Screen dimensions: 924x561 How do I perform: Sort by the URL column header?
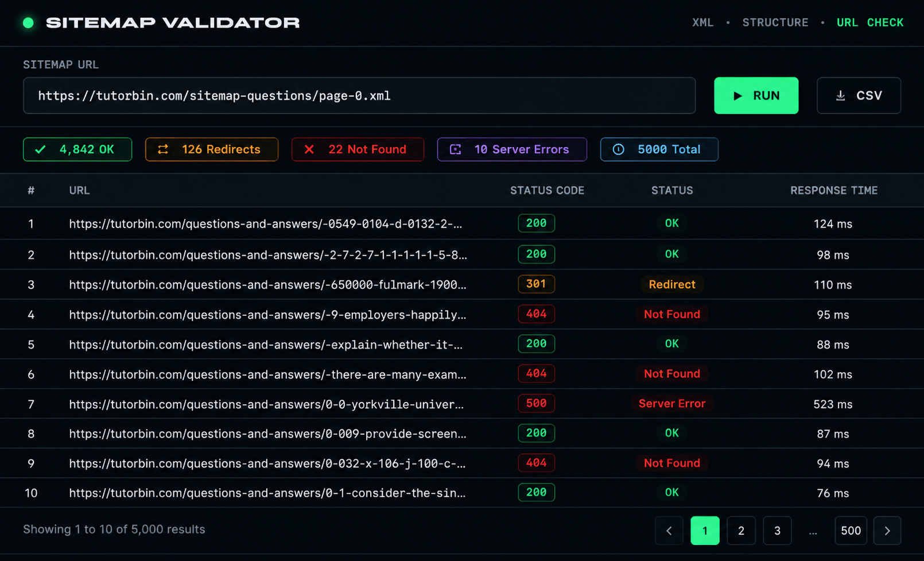tap(79, 190)
